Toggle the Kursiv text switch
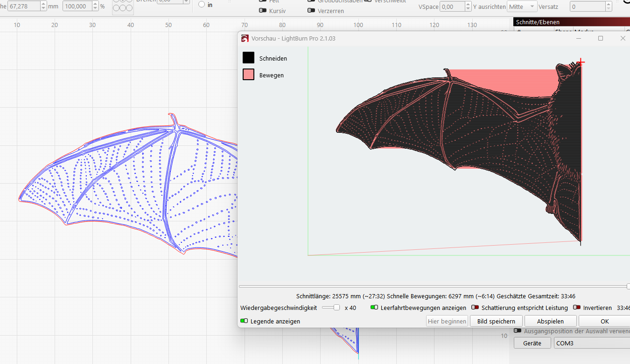 (x=263, y=10)
